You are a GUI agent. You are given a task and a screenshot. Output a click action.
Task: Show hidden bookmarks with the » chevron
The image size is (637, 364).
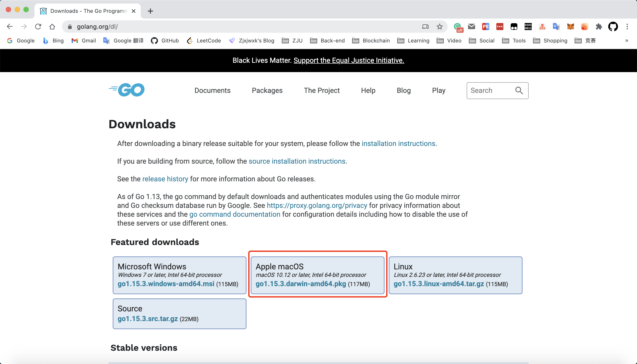click(627, 40)
